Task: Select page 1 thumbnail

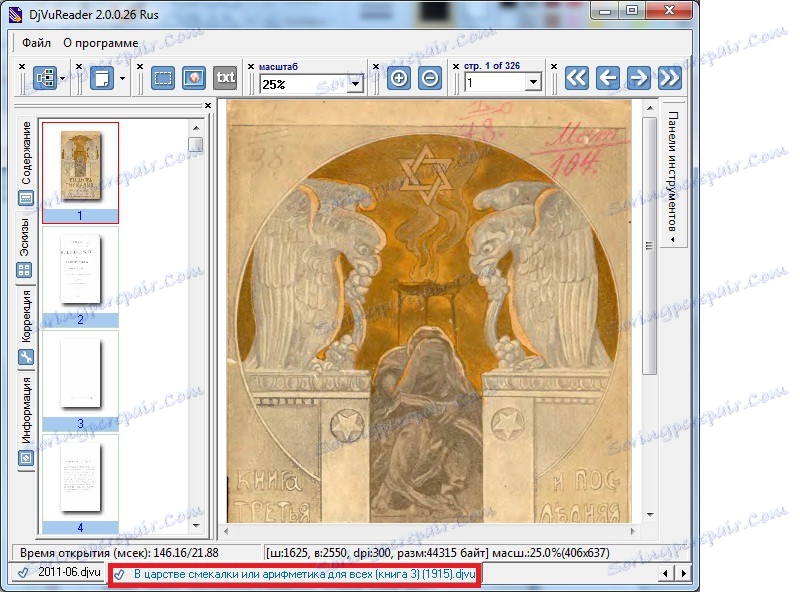Action: pos(80,172)
